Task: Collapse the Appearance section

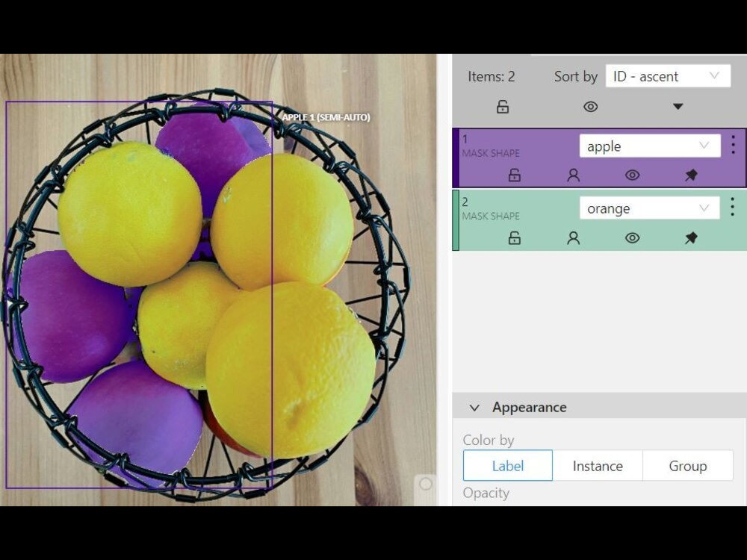Action: (474, 407)
